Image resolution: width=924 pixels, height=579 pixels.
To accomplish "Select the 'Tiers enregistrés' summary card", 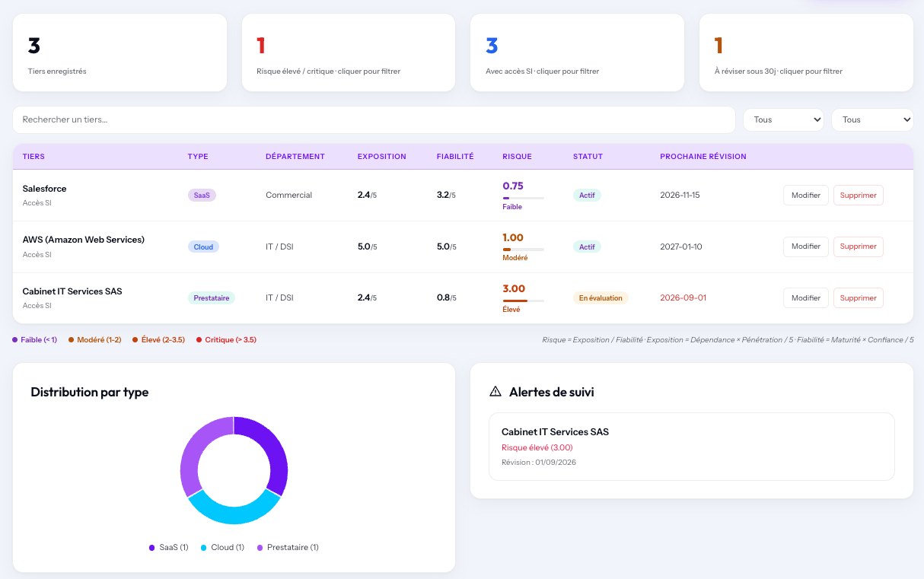I will pyautogui.click(x=119, y=52).
